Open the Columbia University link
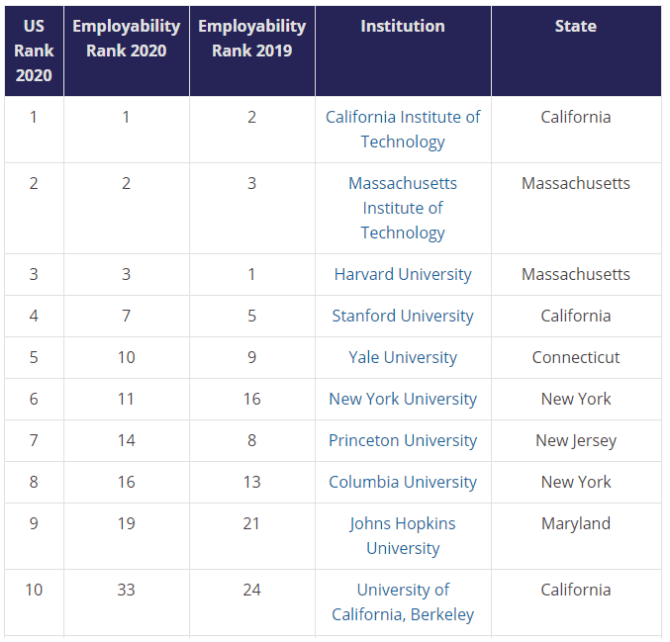 coord(402,482)
